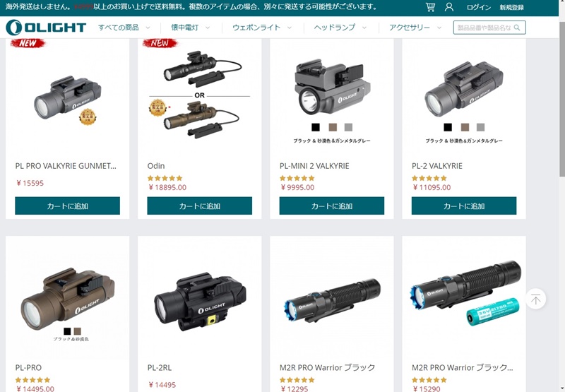Screen dimensions: 565x392
Task: Click the NEW badge on Odin product
Action: coord(160,43)
